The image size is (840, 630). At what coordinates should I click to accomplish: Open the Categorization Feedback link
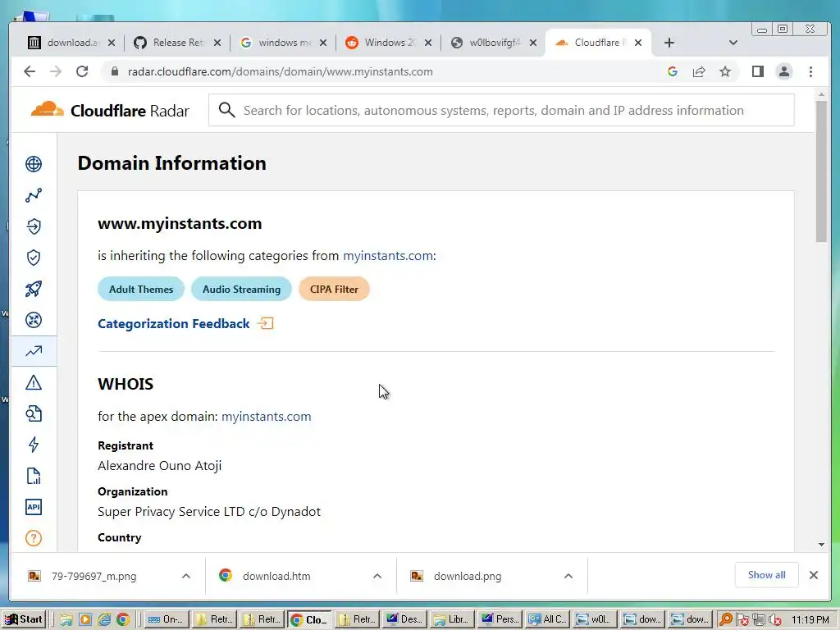point(174,323)
